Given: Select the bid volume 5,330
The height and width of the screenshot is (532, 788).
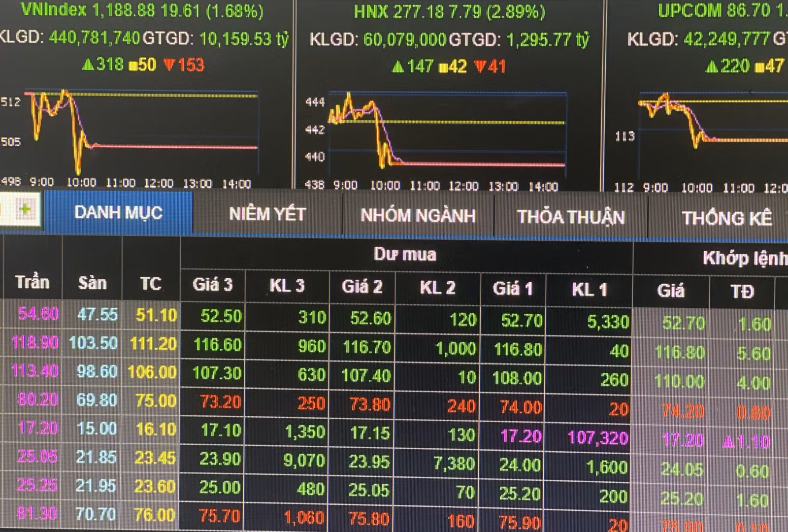Looking at the screenshot, I should (608, 322).
